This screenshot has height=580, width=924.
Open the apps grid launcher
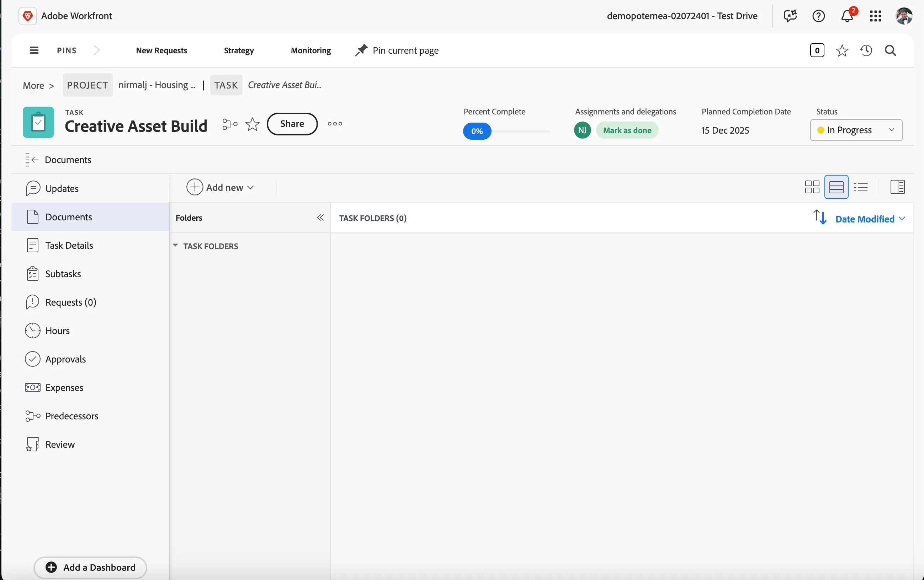point(876,16)
